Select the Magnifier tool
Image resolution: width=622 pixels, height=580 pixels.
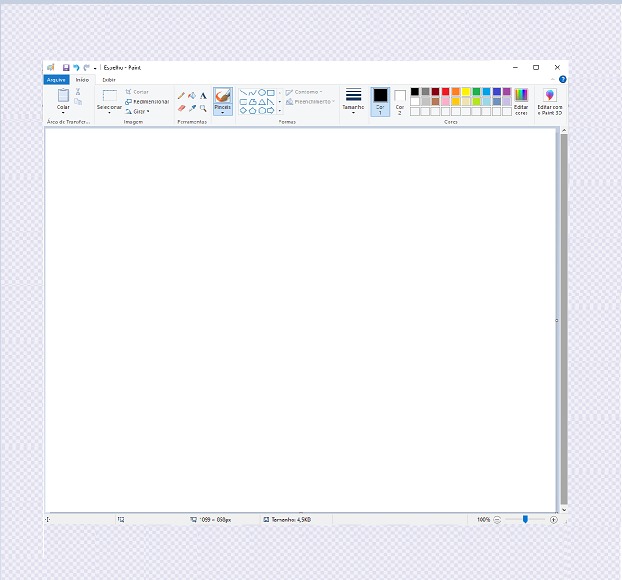(203, 108)
